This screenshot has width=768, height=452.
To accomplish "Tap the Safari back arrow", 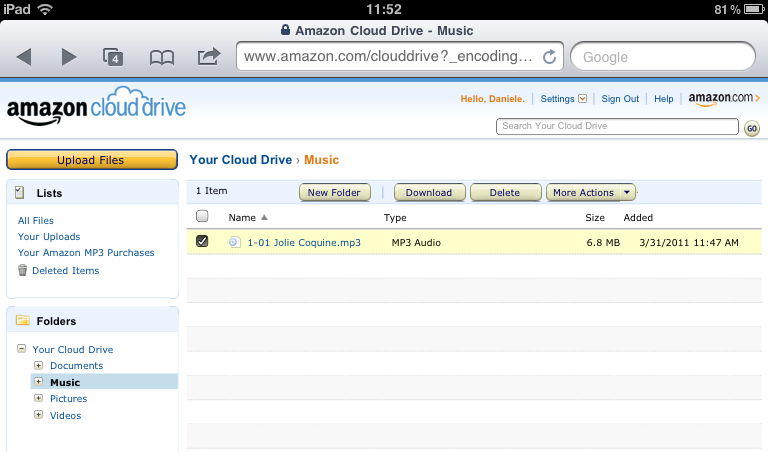I will 25,57.
